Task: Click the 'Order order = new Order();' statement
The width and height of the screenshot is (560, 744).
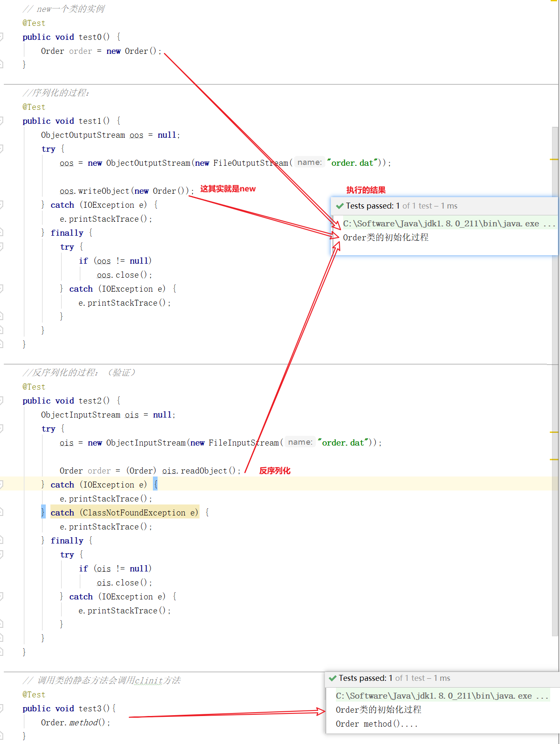Action: 101,51
